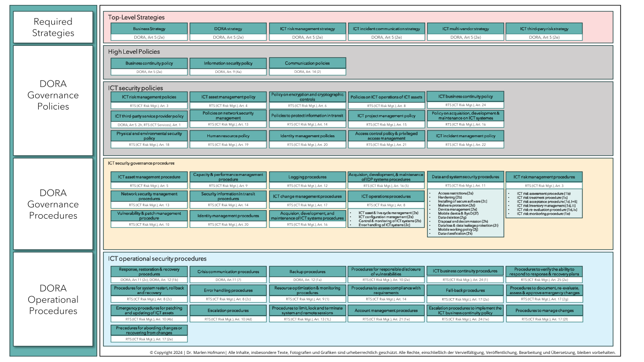
Task: Select the ICT risk management policies box
Action: 149,97
